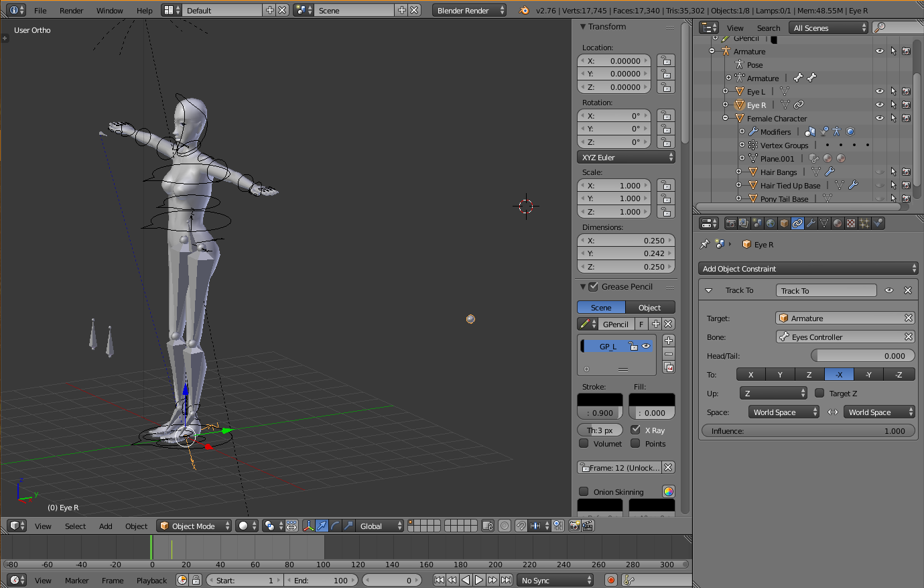Screen dimensions: 924x588
Task: Enable the Points checkbox
Action: [x=635, y=443]
